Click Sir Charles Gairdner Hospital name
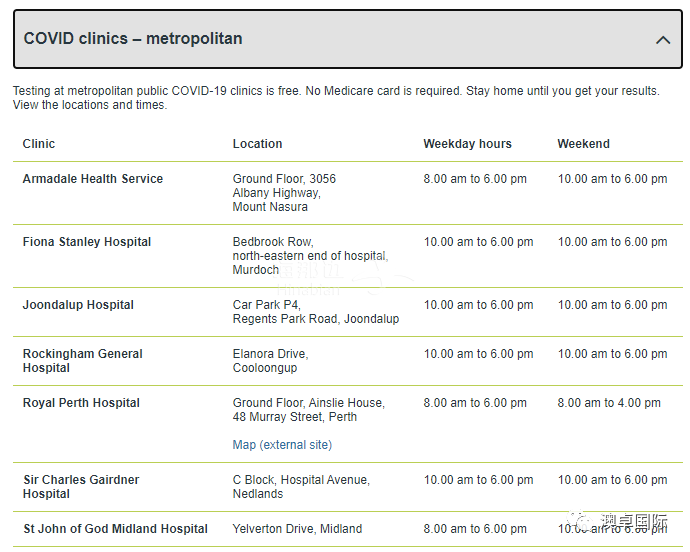Screen dimensions: 690x552 81,486
